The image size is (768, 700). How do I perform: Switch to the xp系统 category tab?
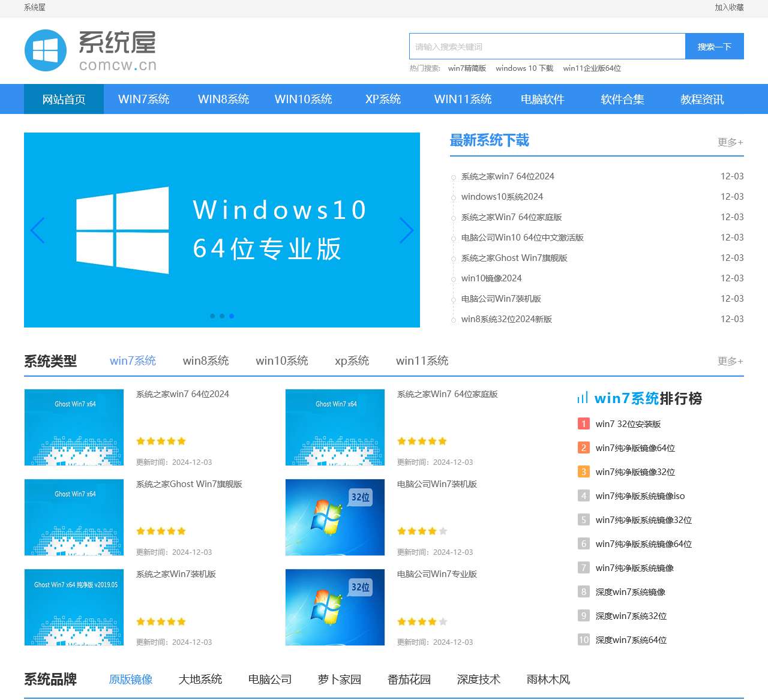352,360
